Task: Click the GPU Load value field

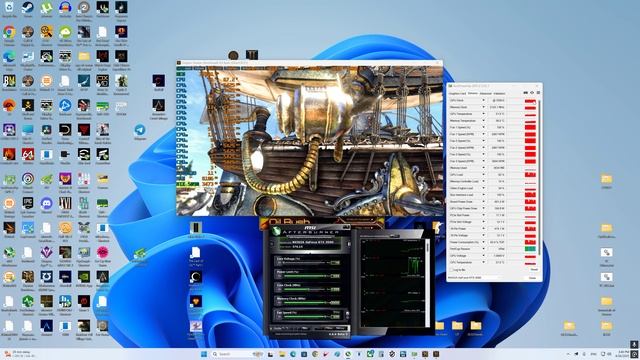Action: point(497,175)
